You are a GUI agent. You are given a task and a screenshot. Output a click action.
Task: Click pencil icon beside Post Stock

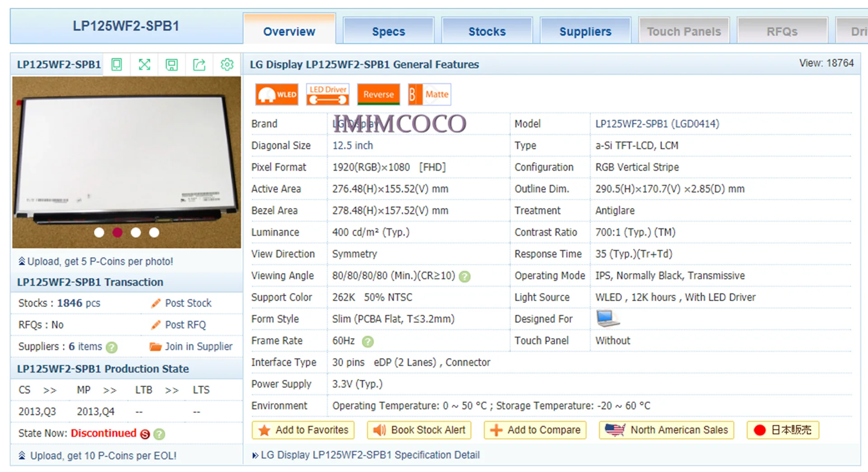[x=156, y=303]
